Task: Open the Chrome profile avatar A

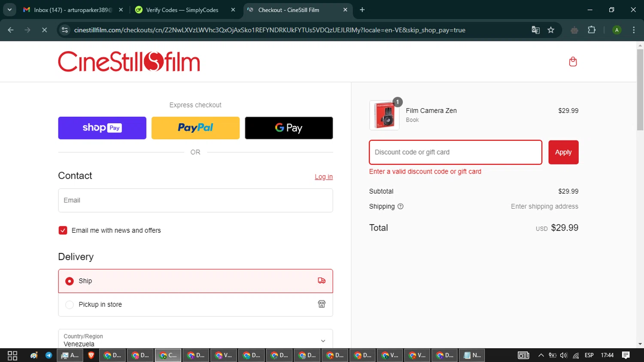Action: tap(617, 30)
